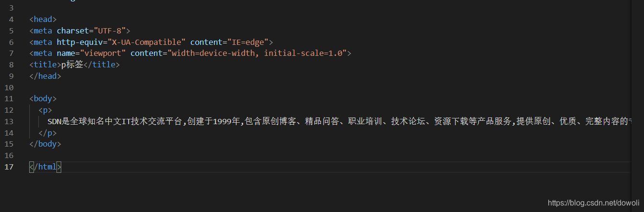
Task: Click the viewport meta name value
Action: 103,53
